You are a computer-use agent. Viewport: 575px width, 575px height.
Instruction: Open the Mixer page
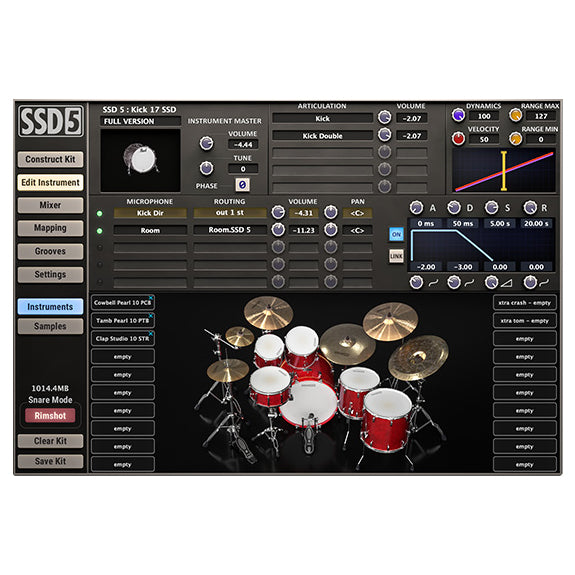[x=50, y=205]
